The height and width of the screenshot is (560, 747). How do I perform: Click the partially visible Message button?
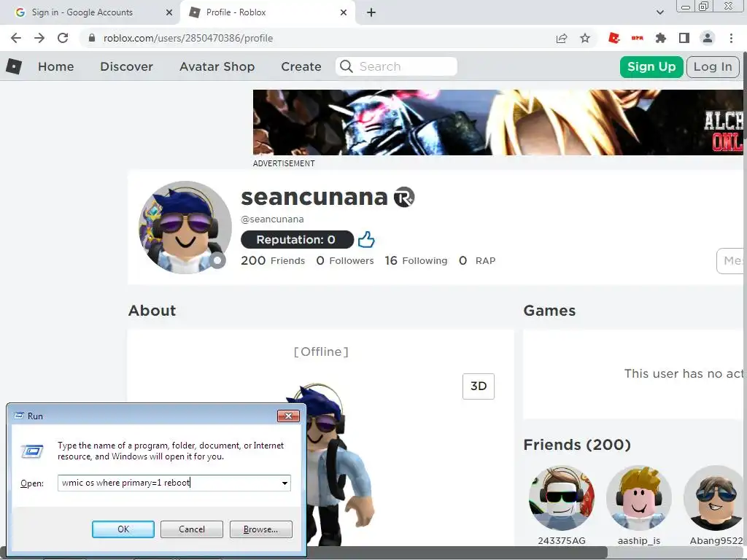tap(731, 261)
